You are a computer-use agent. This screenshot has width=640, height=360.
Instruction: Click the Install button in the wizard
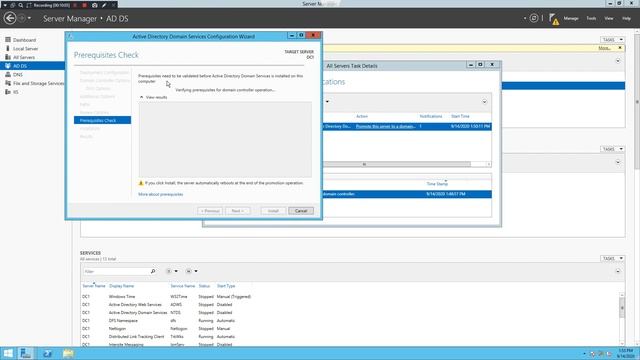pyautogui.click(x=273, y=211)
